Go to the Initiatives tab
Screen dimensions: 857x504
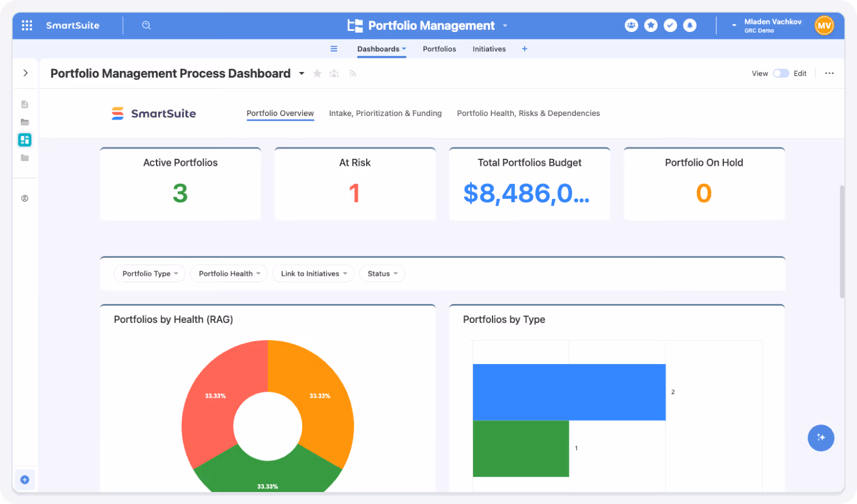pos(488,49)
